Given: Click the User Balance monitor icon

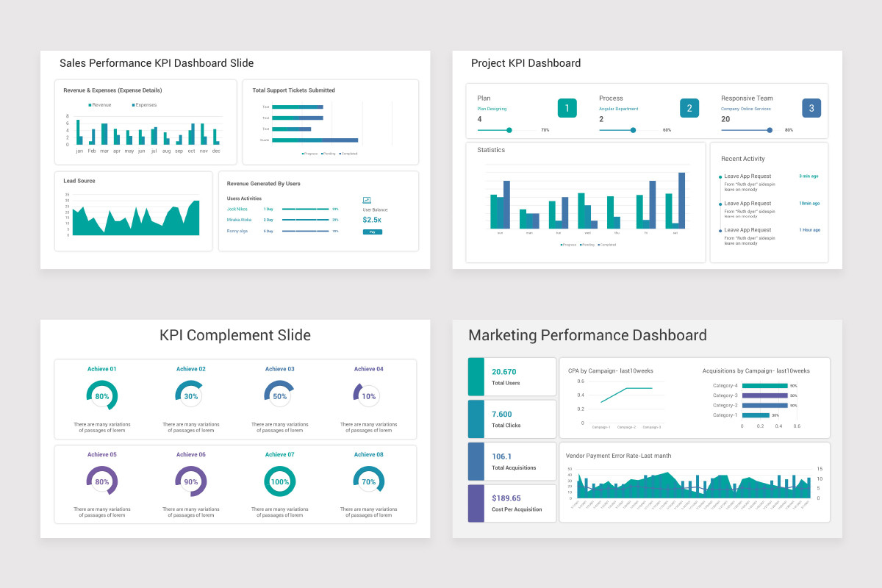Looking at the screenshot, I should coord(366,199).
